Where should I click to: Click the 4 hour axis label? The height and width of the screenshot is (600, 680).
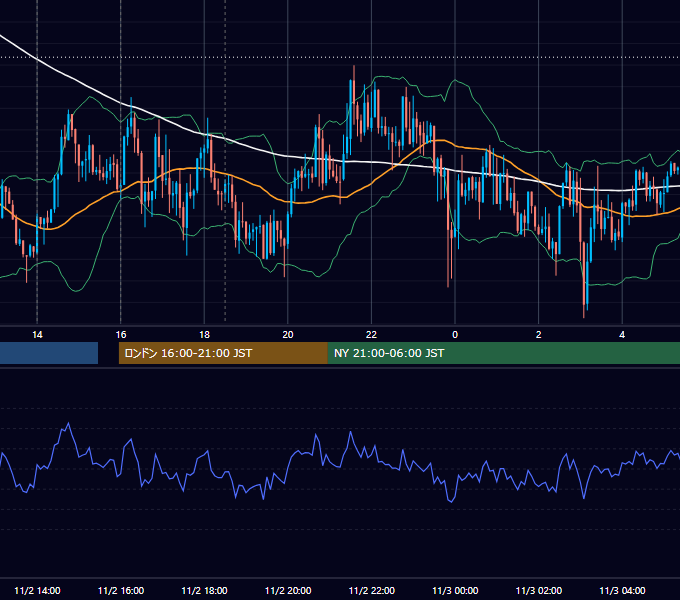[x=622, y=335]
